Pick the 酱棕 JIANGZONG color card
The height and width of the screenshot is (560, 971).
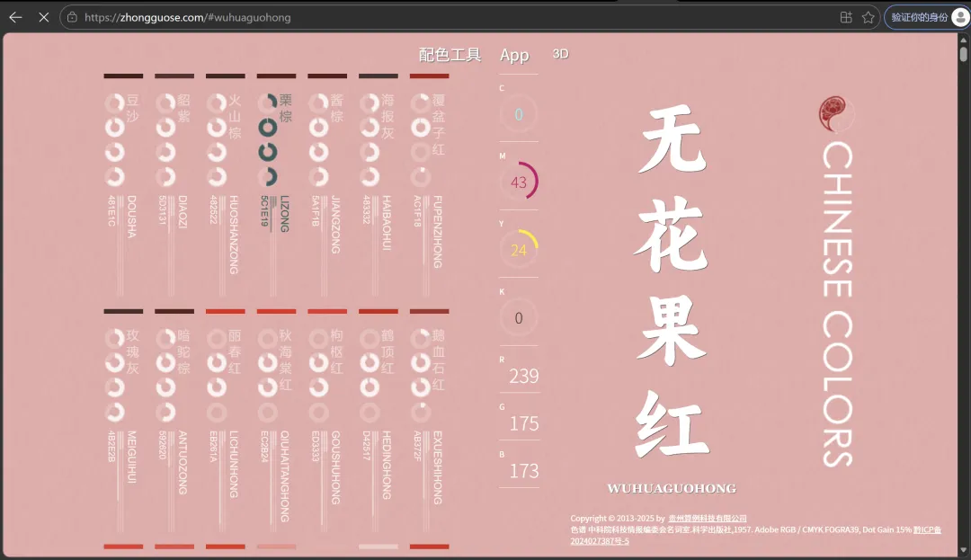point(327,186)
